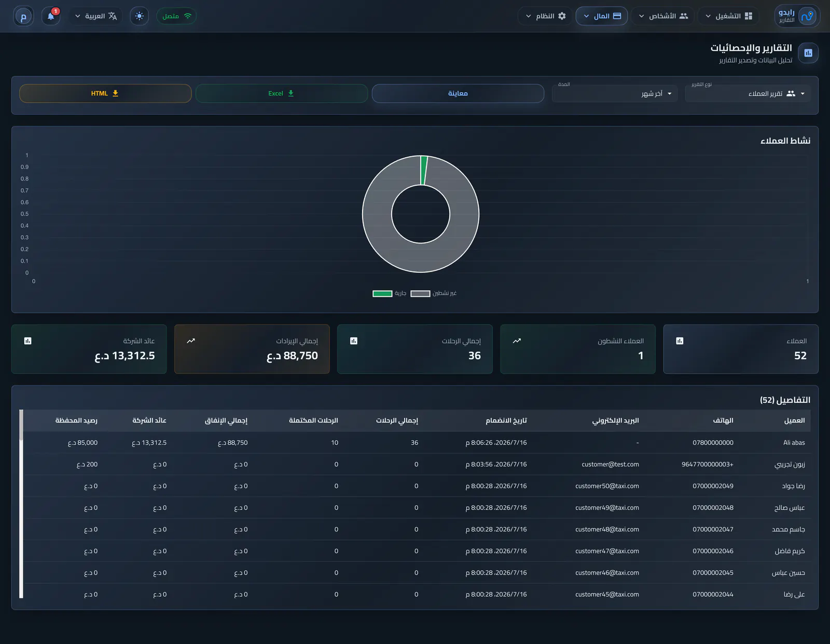Viewport: 830px width, 644px height.
Task: Click chart icon on عائد الشركة card
Action: click(x=28, y=341)
